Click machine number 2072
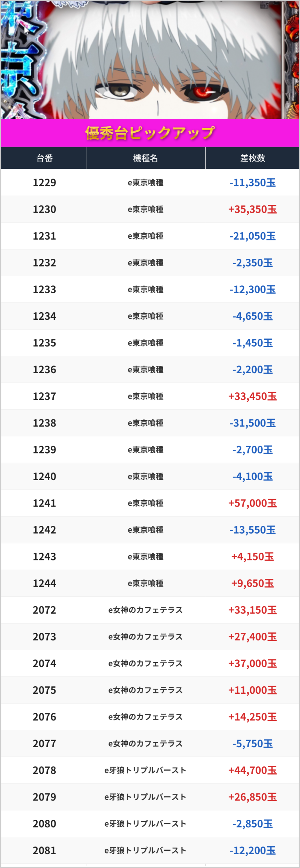This screenshot has width=300, height=868. click(44, 610)
